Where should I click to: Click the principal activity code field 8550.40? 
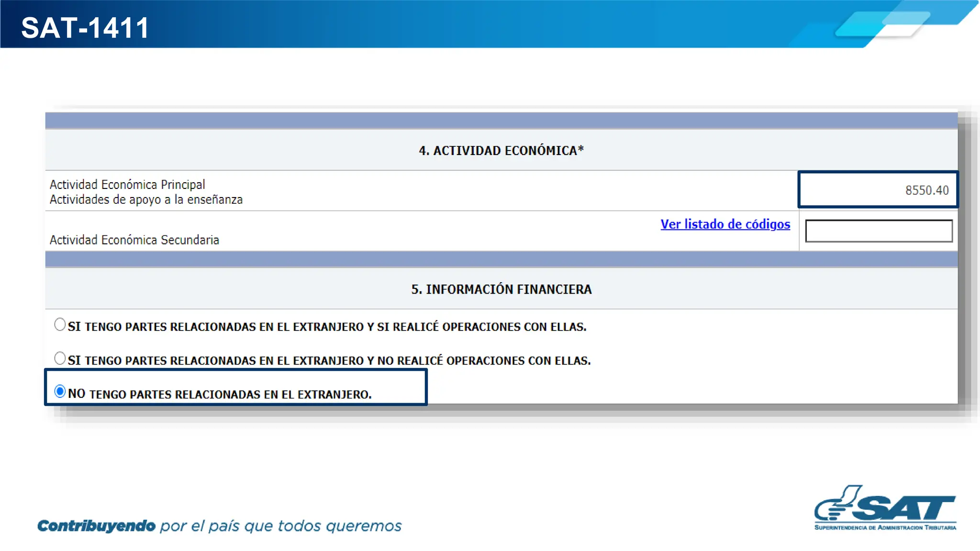coord(878,190)
